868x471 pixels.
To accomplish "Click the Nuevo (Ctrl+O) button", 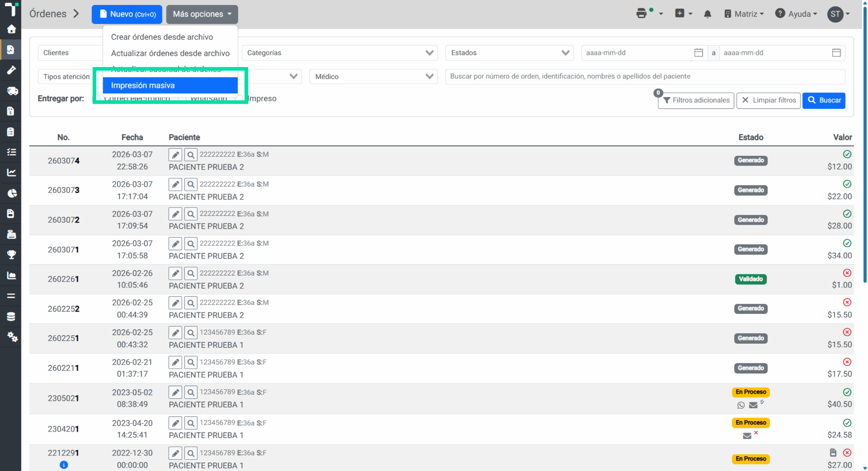I will coord(127,14).
